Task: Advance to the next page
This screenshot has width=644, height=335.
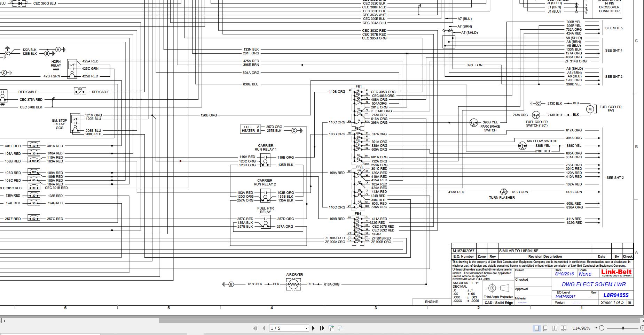Action: [x=313, y=328]
